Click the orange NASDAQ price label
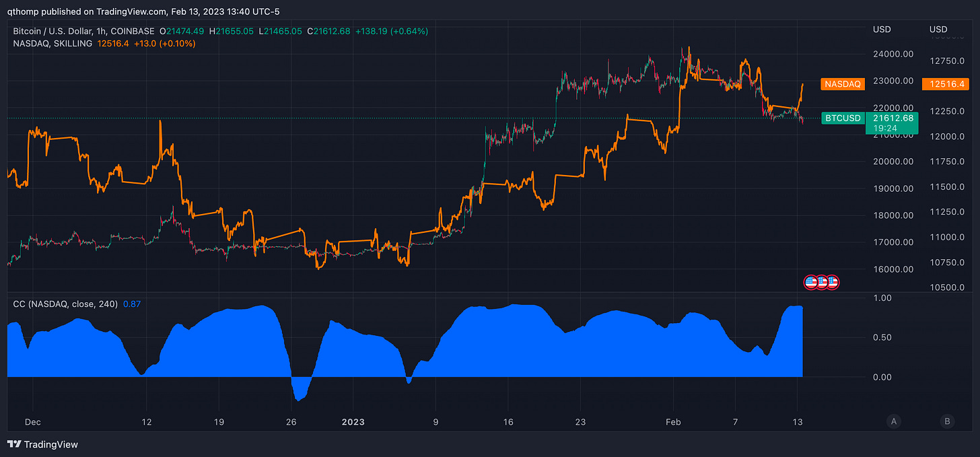This screenshot has width=980, height=457. [x=843, y=84]
